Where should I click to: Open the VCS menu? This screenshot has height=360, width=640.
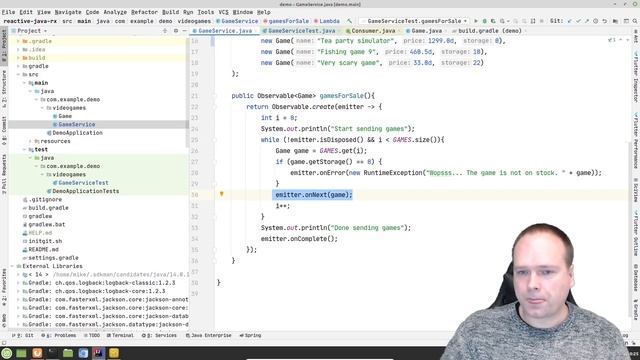click(x=223, y=12)
